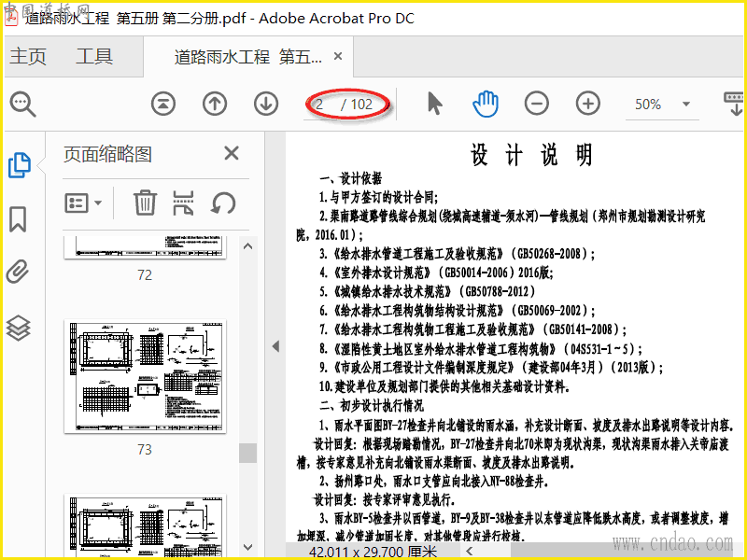Image resolution: width=747 pixels, height=560 pixels.
Task: Activate the hand pan tool
Action: 486,104
